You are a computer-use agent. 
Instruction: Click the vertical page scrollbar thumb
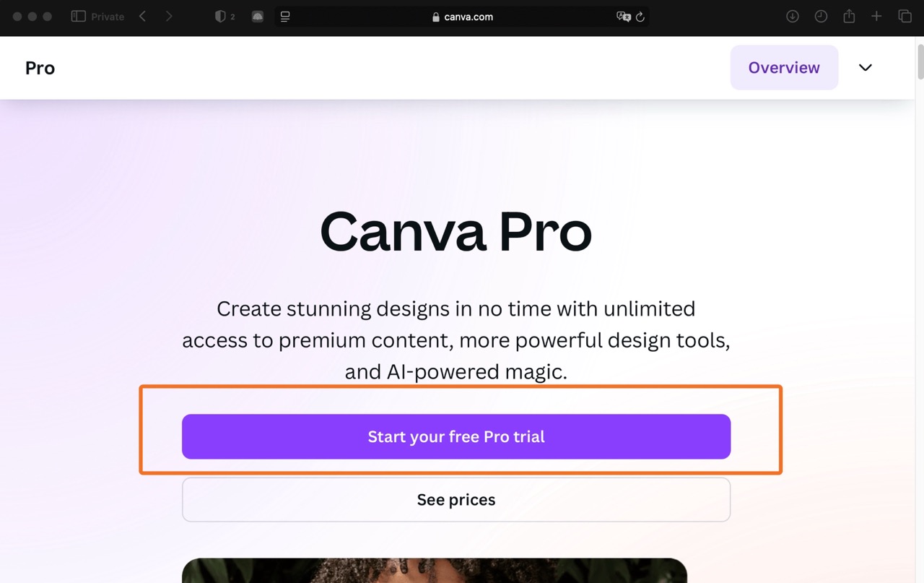(920, 61)
